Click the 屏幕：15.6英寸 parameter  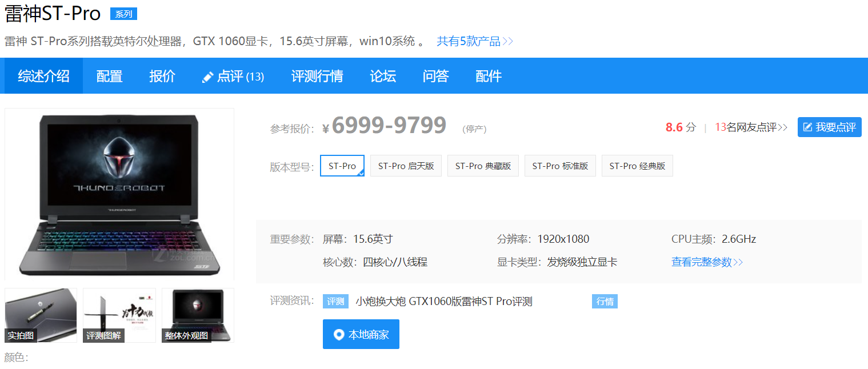pos(358,239)
